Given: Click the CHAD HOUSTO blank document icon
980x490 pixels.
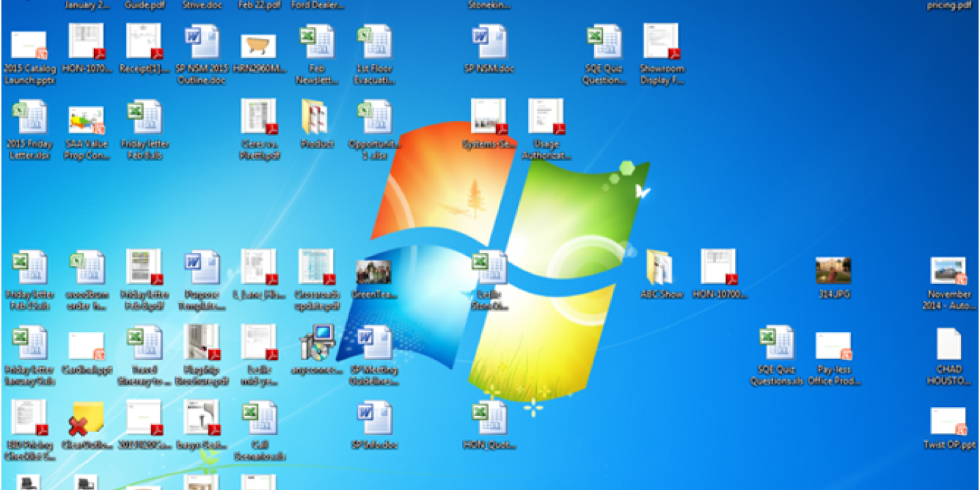Looking at the screenshot, I should 949,344.
